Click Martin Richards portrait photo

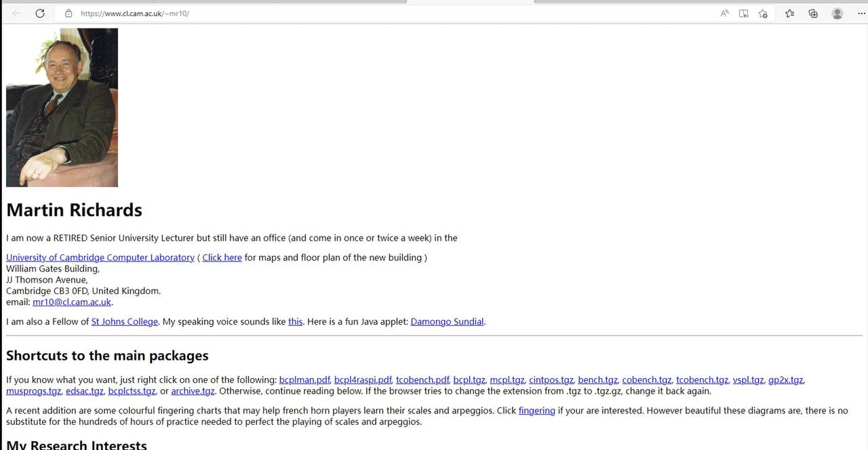point(62,107)
